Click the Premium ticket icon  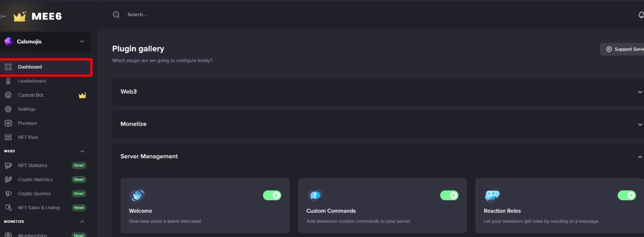pos(8,123)
